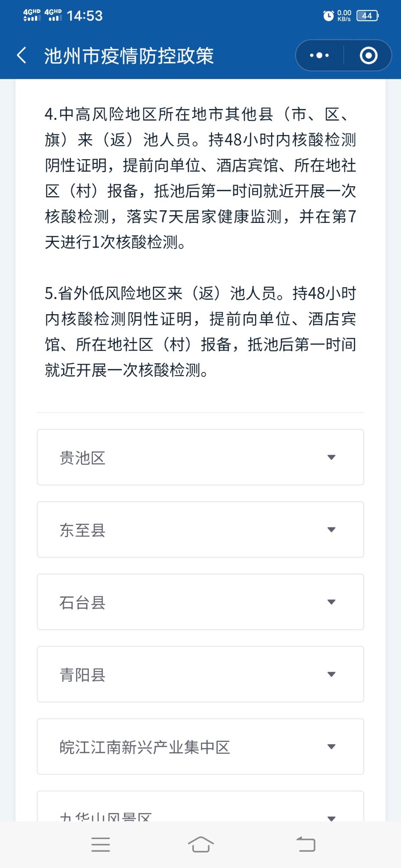Open 皖江江南新兴产业集中区 dropdown arrow
Image resolution: width=401 pixels, height=868 pixels.
(331, 747)
